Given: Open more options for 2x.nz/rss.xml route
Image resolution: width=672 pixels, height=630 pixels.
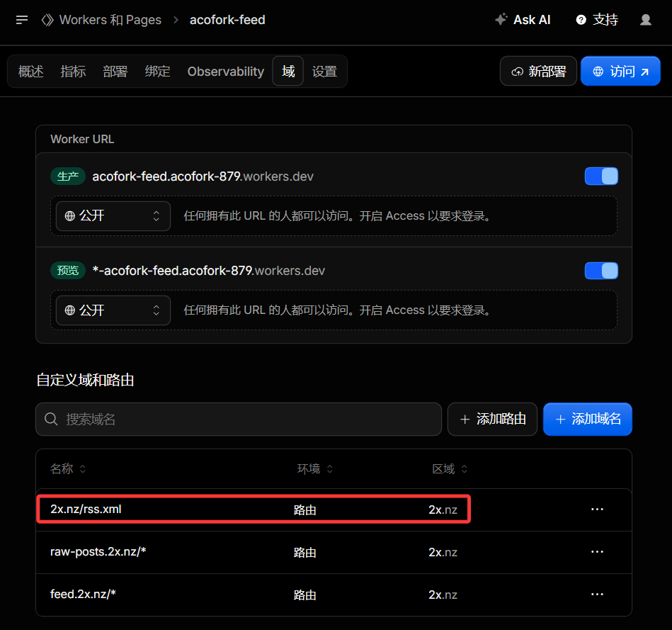Looking at the screenshot, I should click(597, 509).
